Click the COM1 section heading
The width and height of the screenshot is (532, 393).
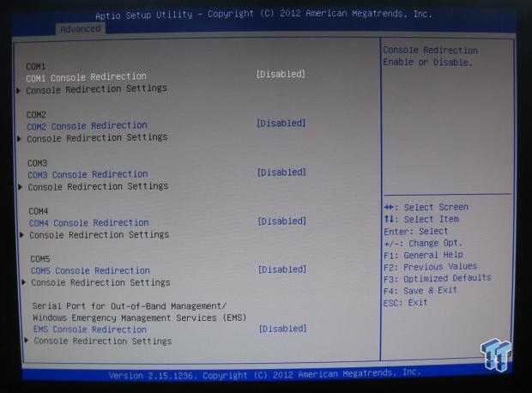pos(36,66)
